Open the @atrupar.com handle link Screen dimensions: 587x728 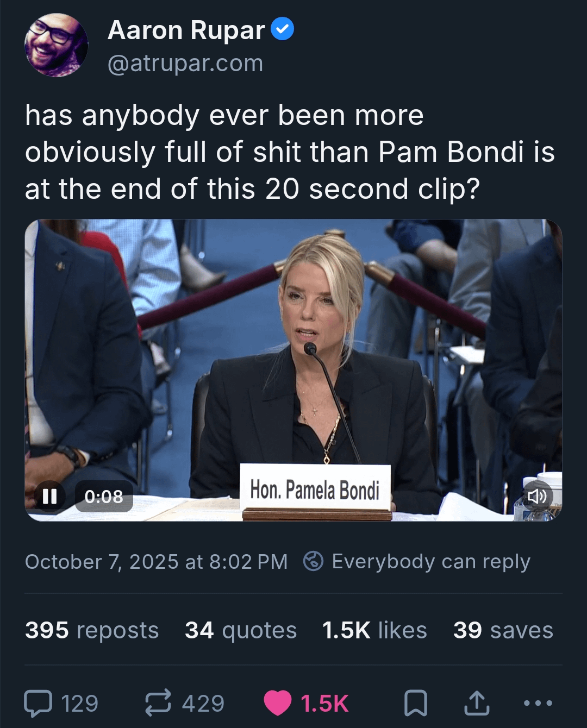[x=185, y=64]
